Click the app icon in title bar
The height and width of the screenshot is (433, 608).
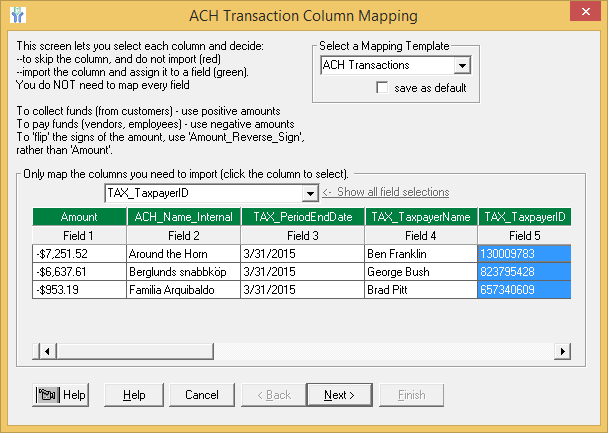[17, 16]
